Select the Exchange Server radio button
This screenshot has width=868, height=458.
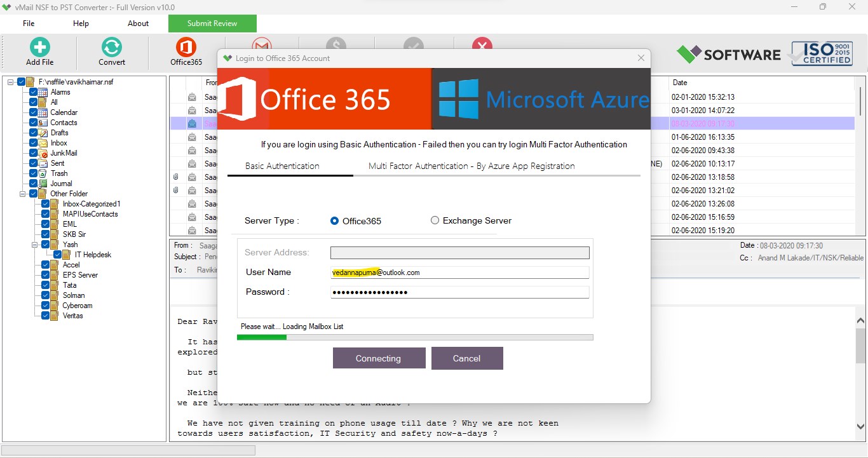pyautogui.click(x=435, y=220)
